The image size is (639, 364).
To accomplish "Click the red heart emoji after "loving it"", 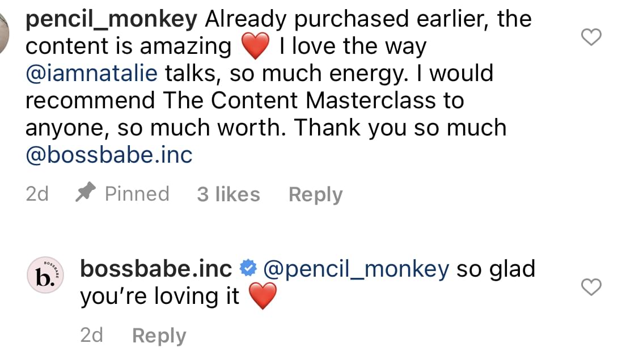I will pyautogui.click(x=263, y=297).
